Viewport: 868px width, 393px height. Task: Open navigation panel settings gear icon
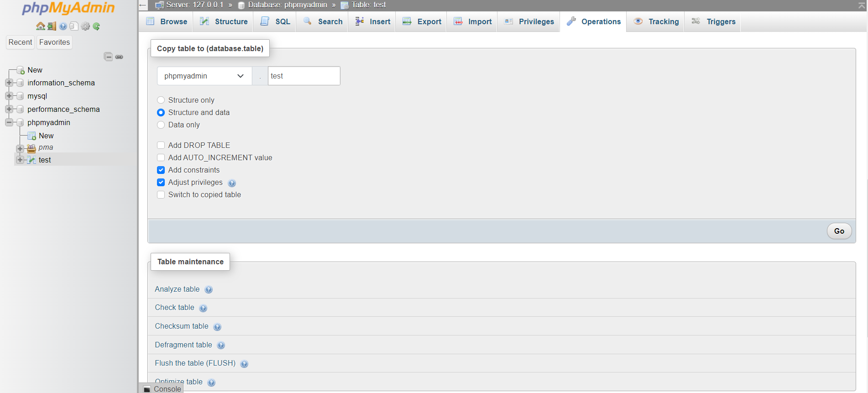pyautogui.click(x=85, y=26)
